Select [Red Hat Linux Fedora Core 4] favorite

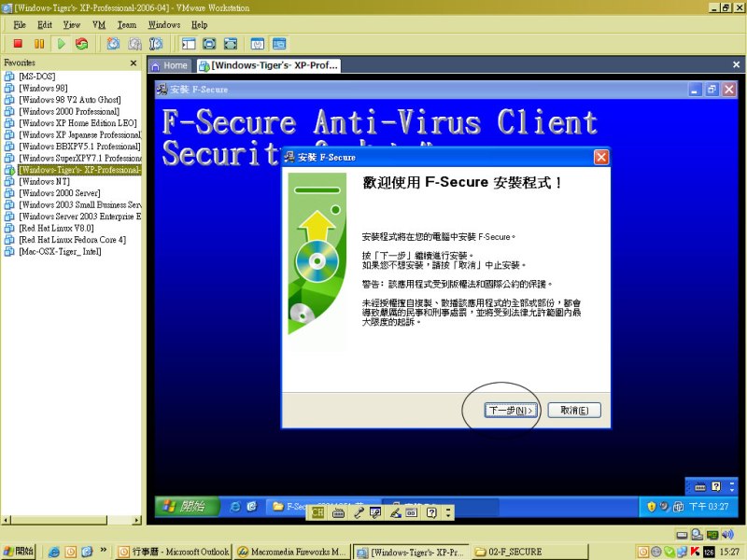(x=73, y=240)
